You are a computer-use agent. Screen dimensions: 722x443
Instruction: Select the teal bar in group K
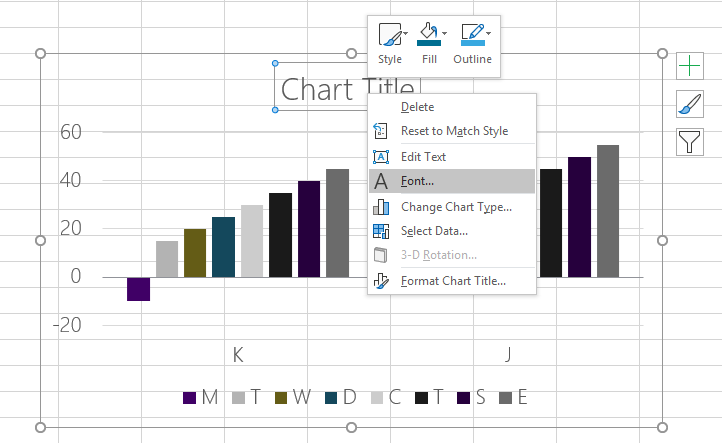pos(223,247)
